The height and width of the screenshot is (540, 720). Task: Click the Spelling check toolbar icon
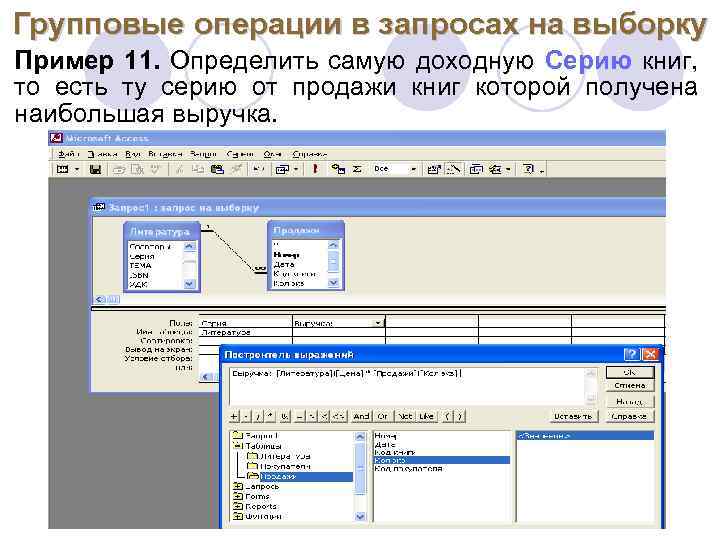pos(156,169)
